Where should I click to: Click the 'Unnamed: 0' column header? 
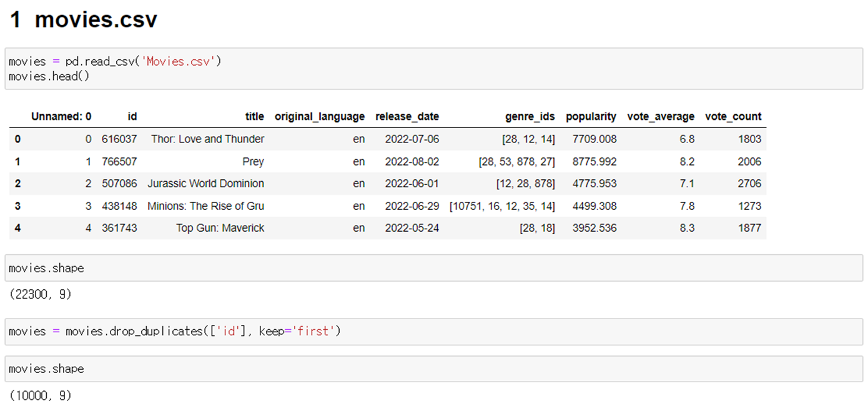(x=61, y=116)
